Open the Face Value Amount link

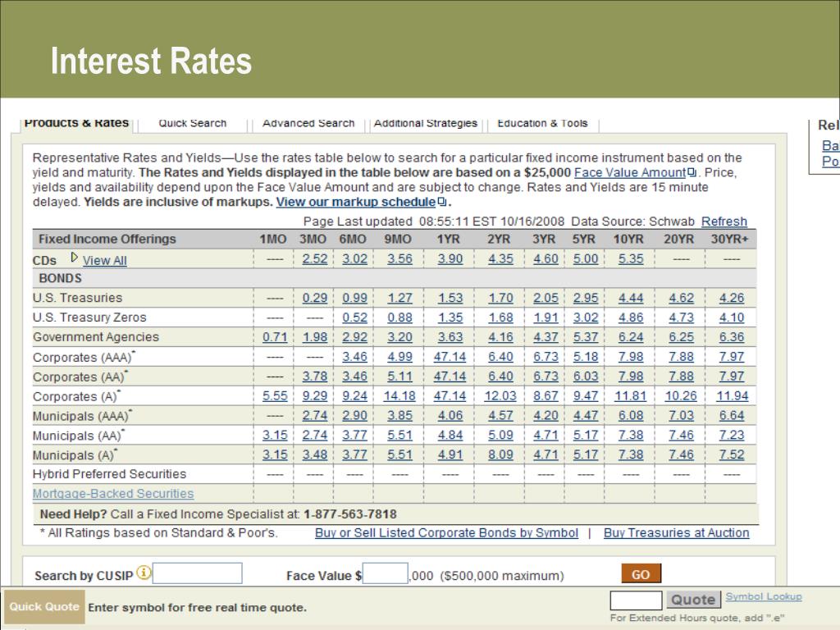[630, 172]
